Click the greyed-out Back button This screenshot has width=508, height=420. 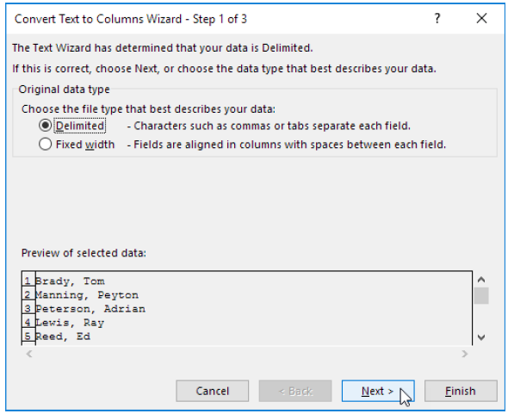pyautogui.click(x=295, y=391)
